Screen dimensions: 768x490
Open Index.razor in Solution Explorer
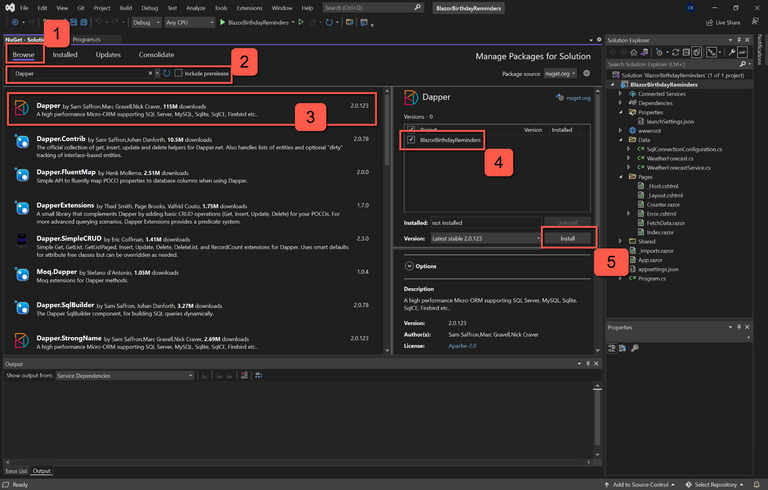click(659, 231)
